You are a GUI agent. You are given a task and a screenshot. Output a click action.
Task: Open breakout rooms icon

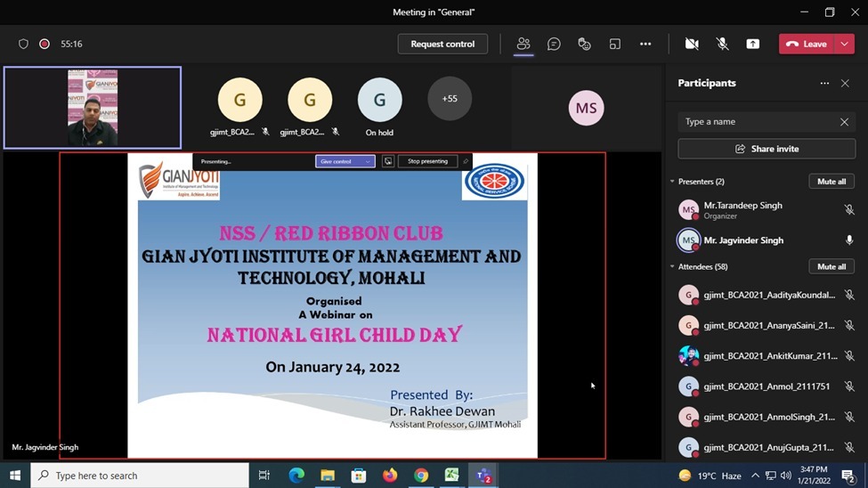tap(614, 44)
